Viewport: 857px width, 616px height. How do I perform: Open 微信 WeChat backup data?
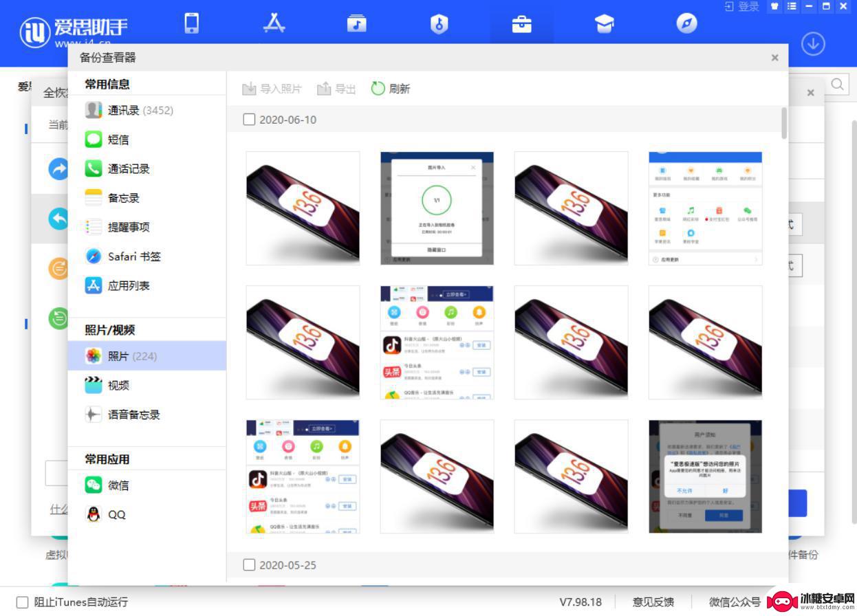pos(147,485)
